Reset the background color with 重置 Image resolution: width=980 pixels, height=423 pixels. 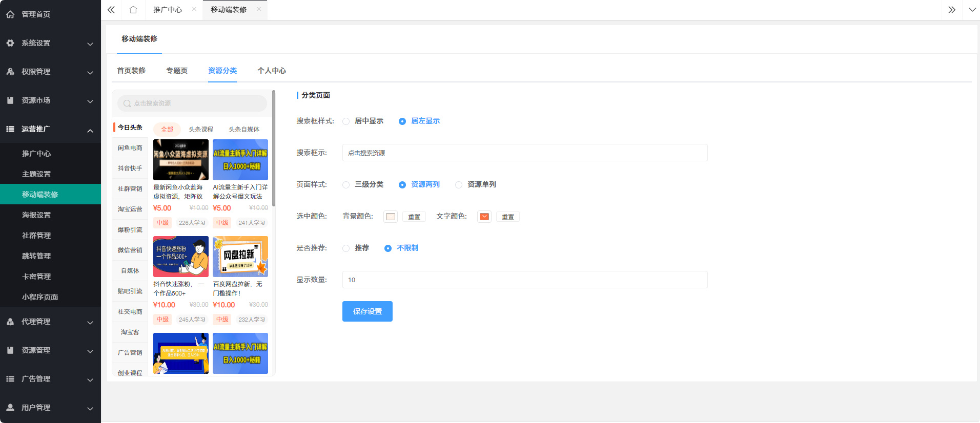tap(414, 217)
